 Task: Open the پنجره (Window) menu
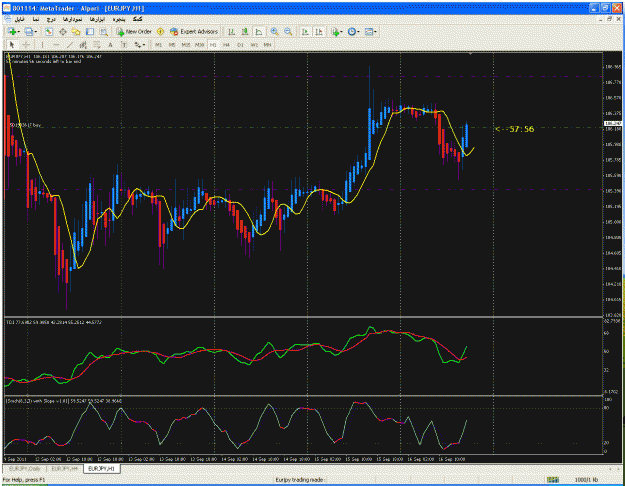(x=119, y=19)
